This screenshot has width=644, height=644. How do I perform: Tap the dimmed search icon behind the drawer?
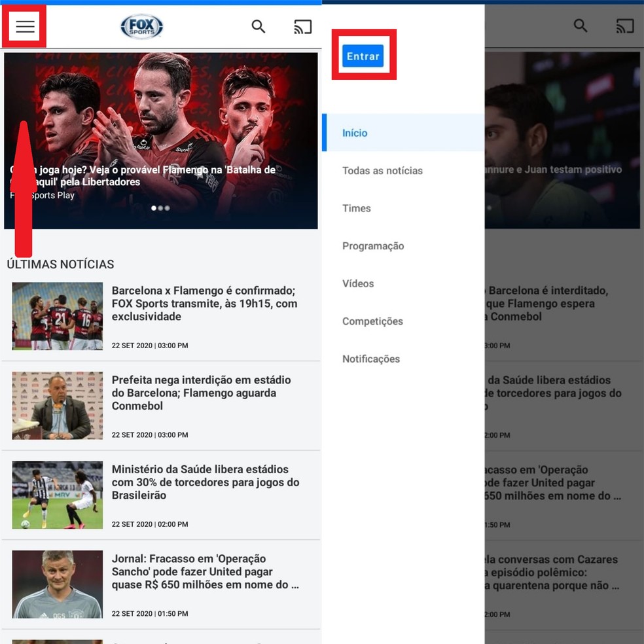(x=581, y=26)
